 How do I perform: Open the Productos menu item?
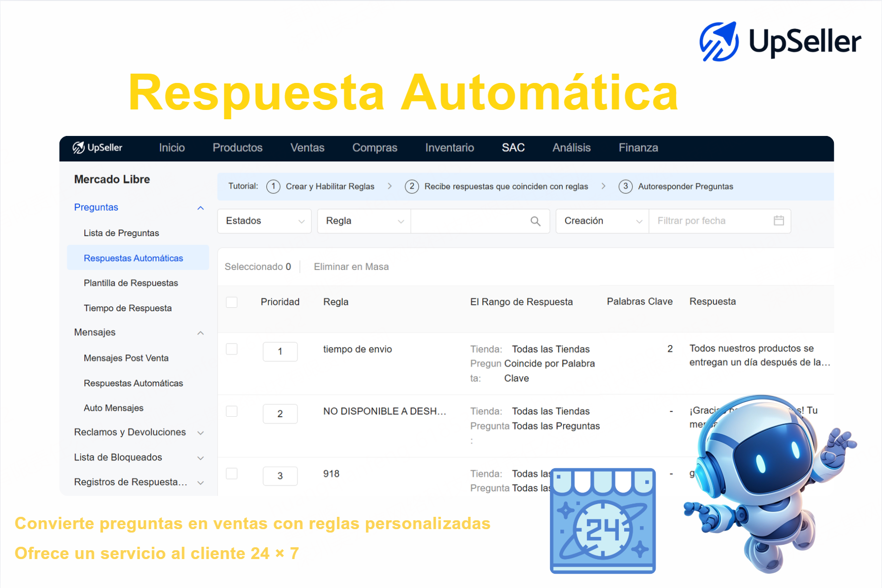[x=237, y=148]
